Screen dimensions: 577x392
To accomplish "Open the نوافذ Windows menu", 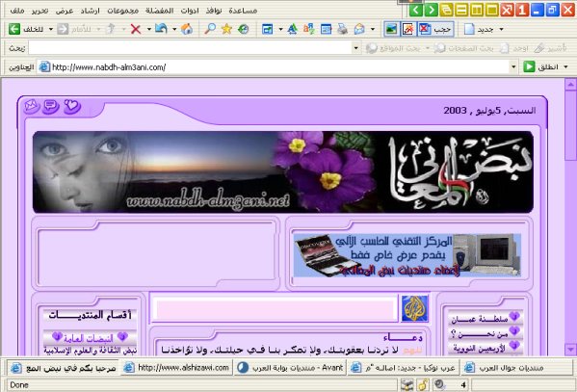I will tap(214, 11).
